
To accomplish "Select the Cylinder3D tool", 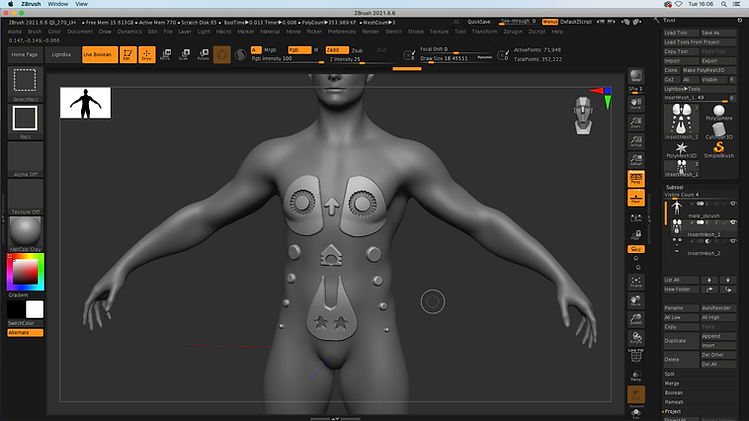I will pos(719,131).
